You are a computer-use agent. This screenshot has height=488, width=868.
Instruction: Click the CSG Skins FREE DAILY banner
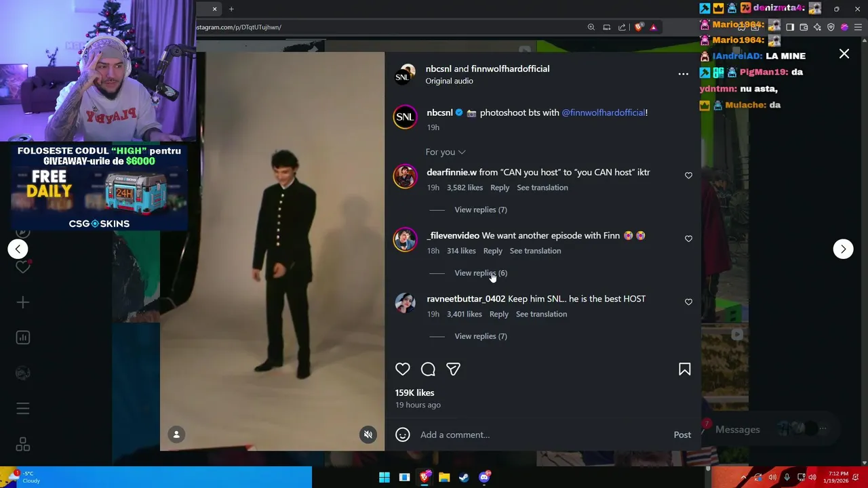[x=99, y=187]
